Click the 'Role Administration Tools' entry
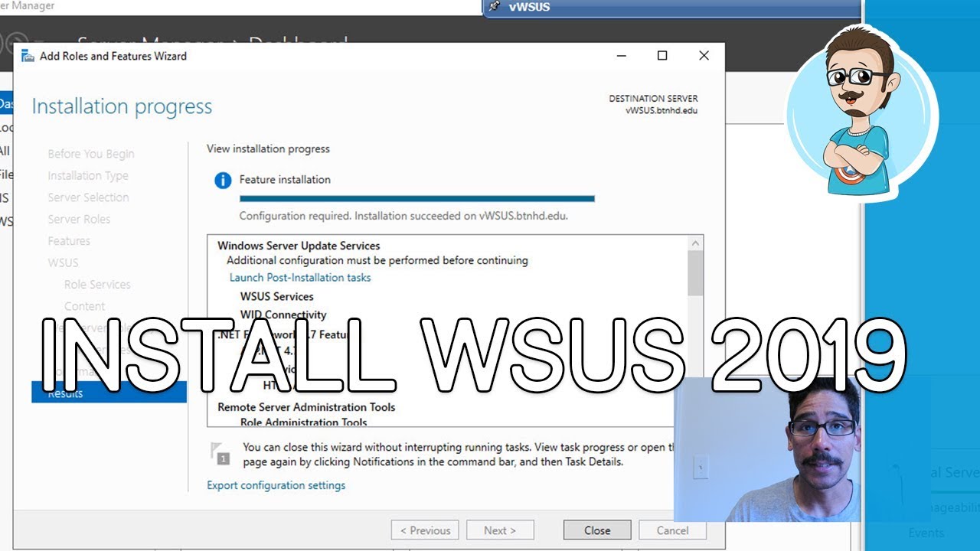Screen dimensions: 980x551 coord(304,422)
